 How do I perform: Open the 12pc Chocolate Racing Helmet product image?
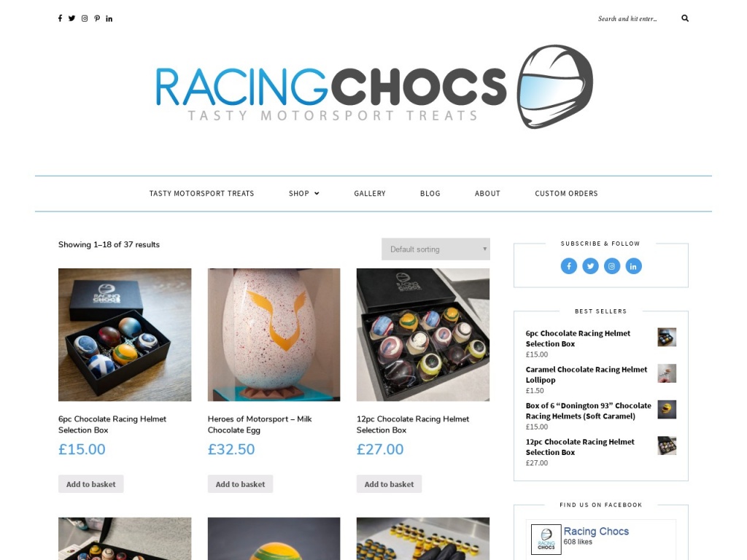coord(422,334)
